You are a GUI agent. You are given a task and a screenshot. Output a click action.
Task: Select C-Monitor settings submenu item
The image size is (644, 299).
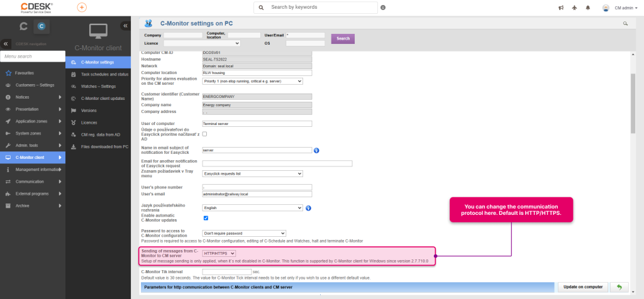98,62
